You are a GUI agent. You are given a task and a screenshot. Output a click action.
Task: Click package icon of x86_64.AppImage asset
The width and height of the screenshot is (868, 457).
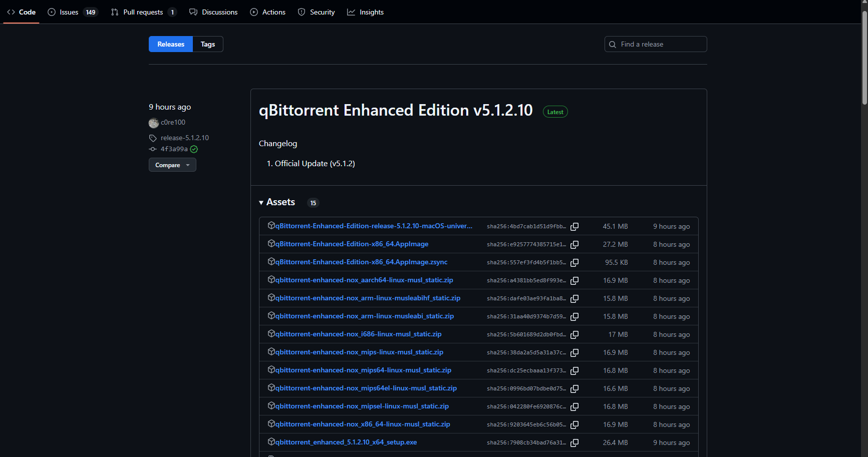point(271,244)
